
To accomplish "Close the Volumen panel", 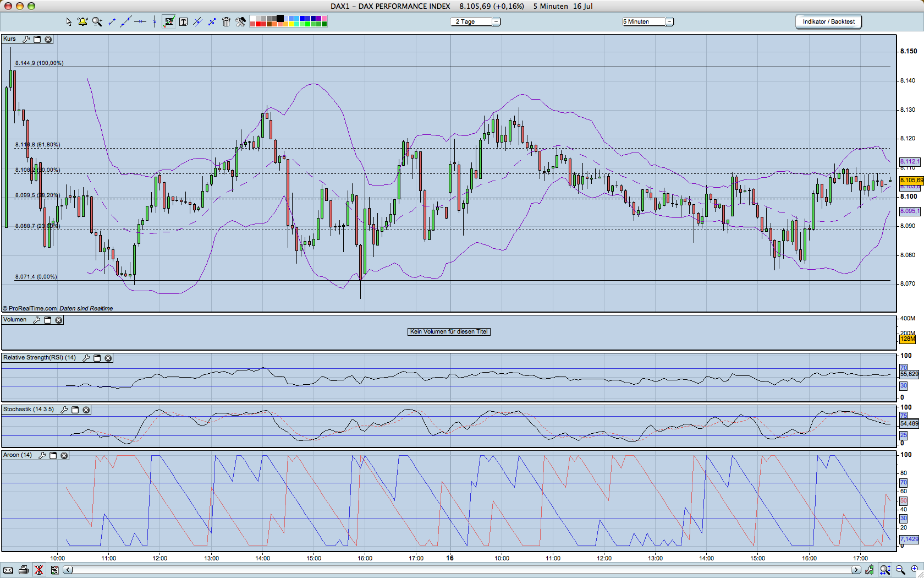I will point(59,320).
